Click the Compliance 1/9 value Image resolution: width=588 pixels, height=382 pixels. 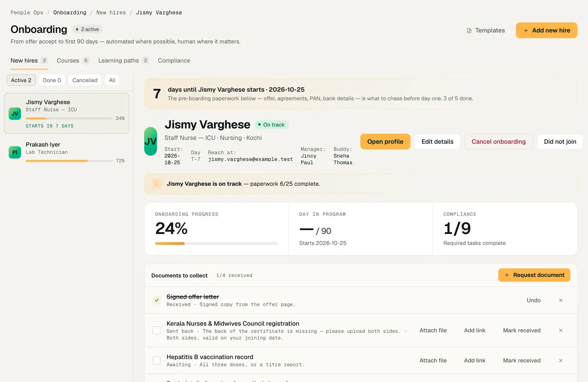(x=457, y=229)
